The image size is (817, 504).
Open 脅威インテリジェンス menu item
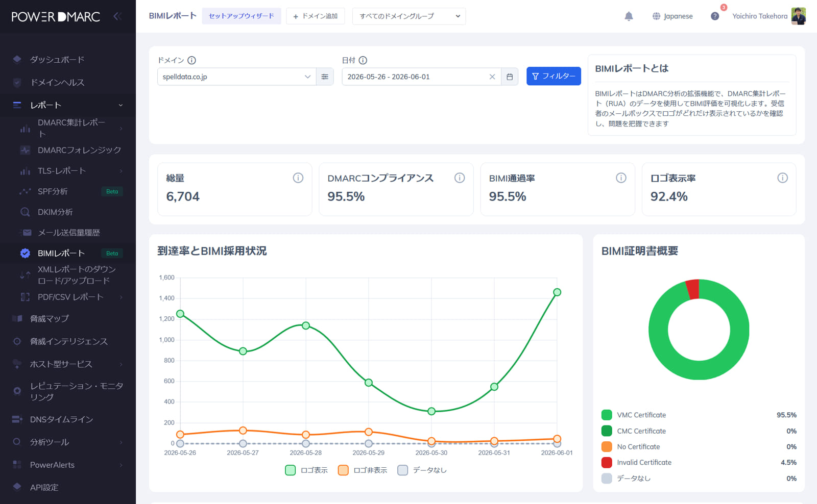click(68, 341)
